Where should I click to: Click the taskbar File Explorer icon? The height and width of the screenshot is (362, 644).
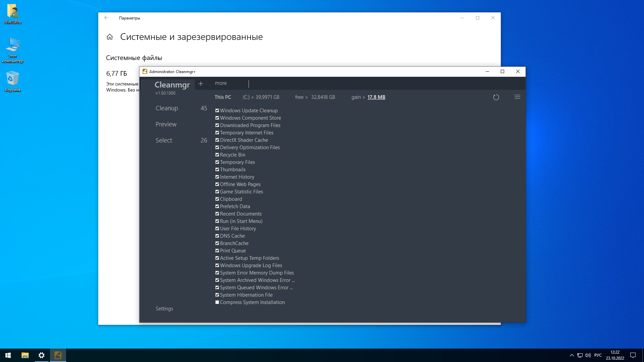25,355
